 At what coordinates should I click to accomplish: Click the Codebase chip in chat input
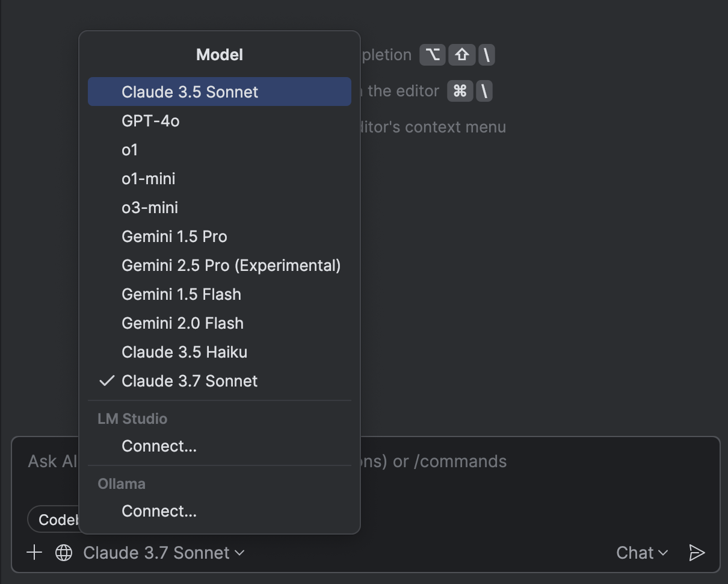(55, 520)
